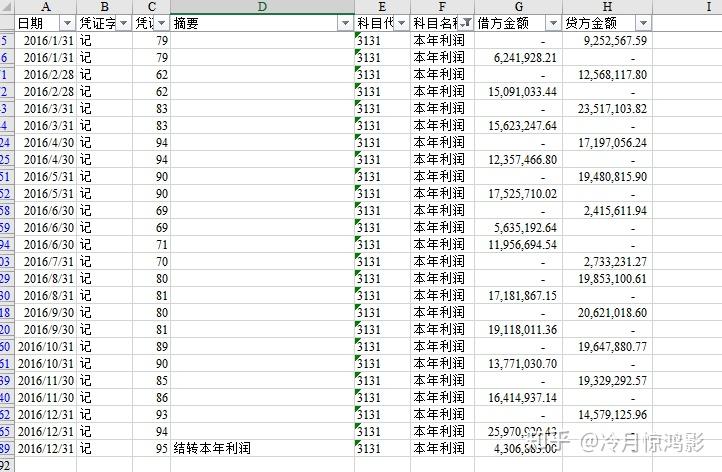Select cell with credit 23,517,103.82

click(x=607, y=109)
